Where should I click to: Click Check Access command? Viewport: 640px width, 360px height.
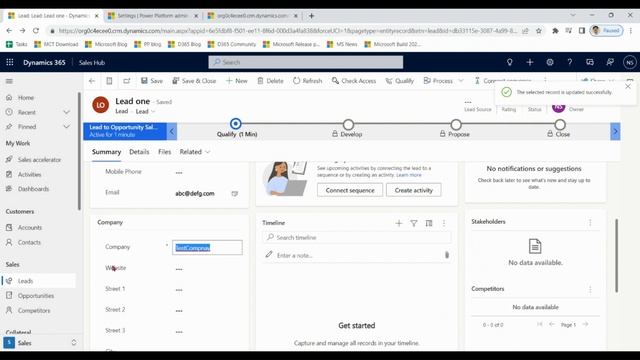pos(354,81)
